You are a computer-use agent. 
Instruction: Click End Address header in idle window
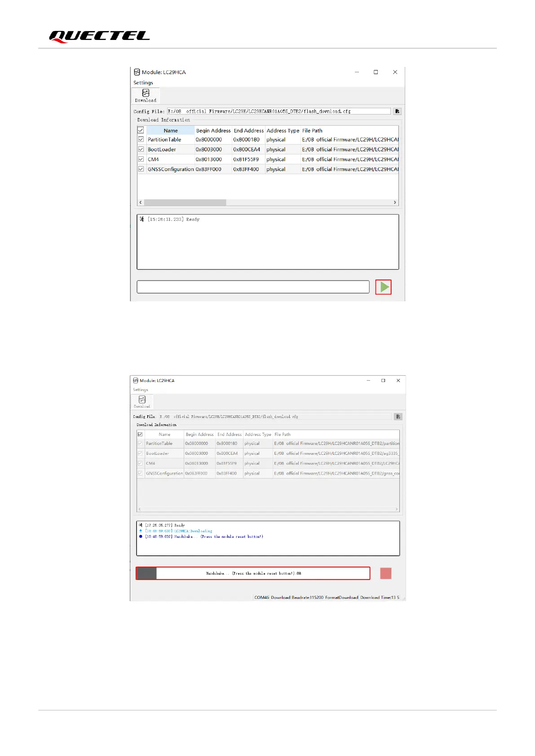tap(248, 131)
